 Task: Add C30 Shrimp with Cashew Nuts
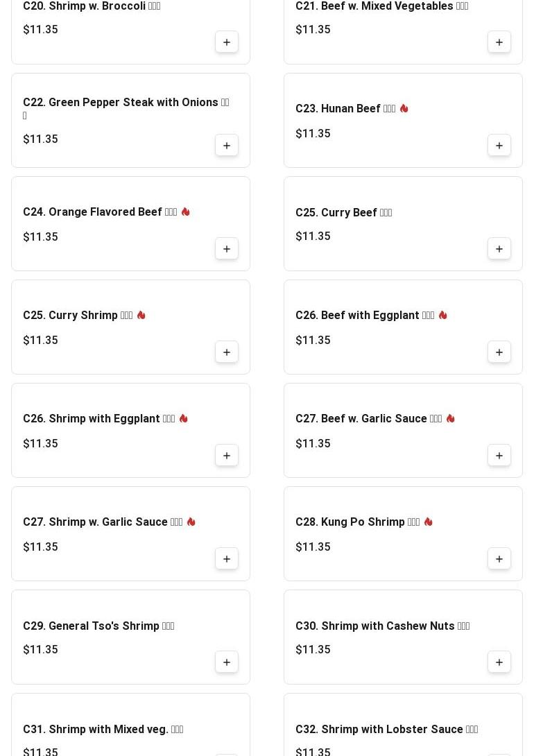click(x=499, y=662)
